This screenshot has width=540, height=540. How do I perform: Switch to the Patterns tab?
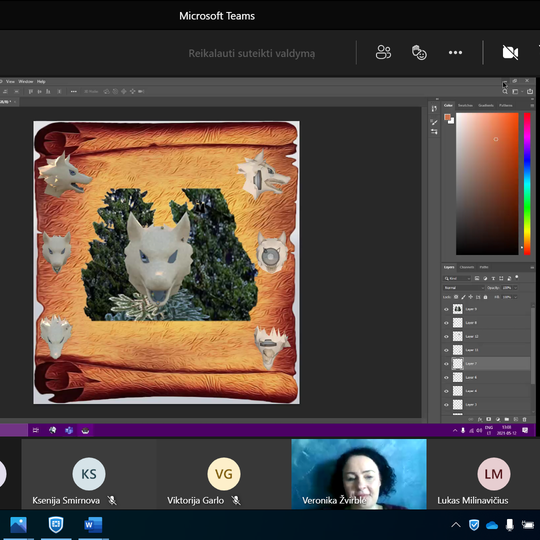(x=506, y=105)
